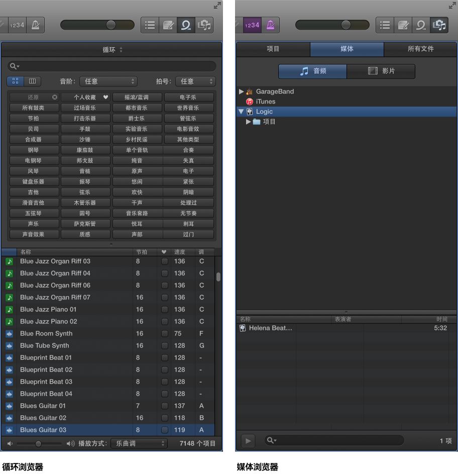Click green loop icon for Blue Jazz Organ Riff 03
This screenshot has width=458, height=476.
10,262
